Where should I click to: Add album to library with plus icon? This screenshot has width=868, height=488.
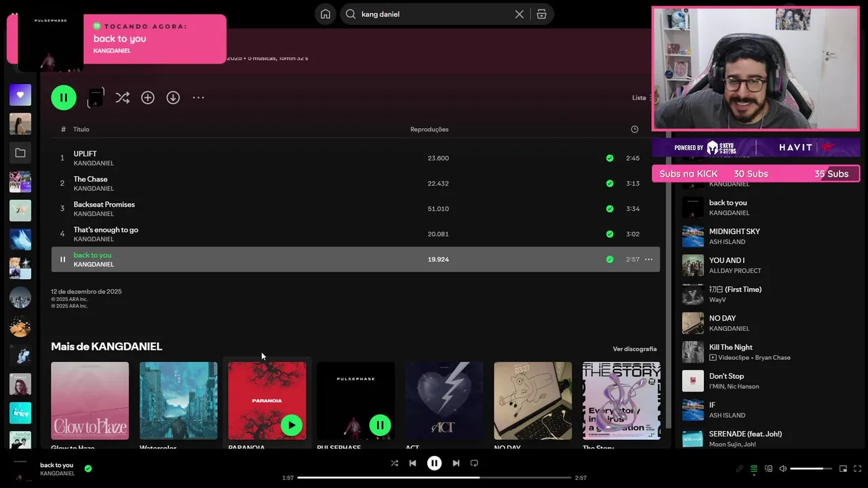point(148,98)
